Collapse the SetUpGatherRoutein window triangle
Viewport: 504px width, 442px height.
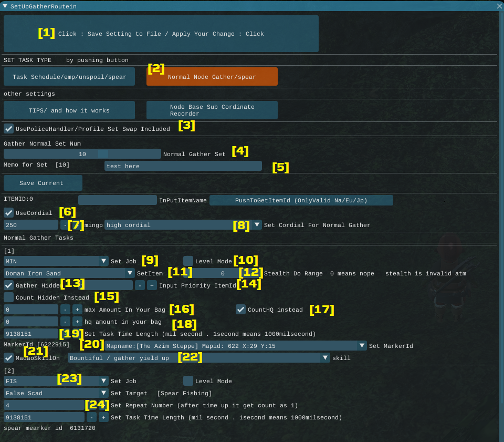[5, 6]
